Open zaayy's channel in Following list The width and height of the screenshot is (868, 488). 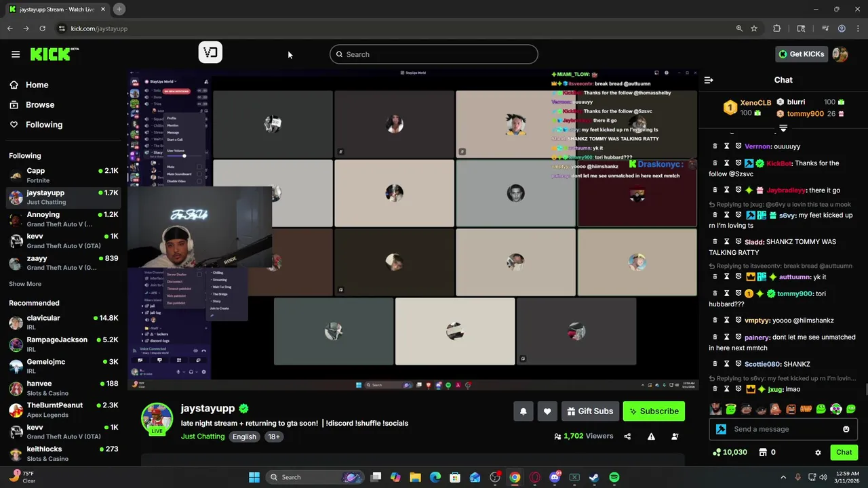pos(64,263)
